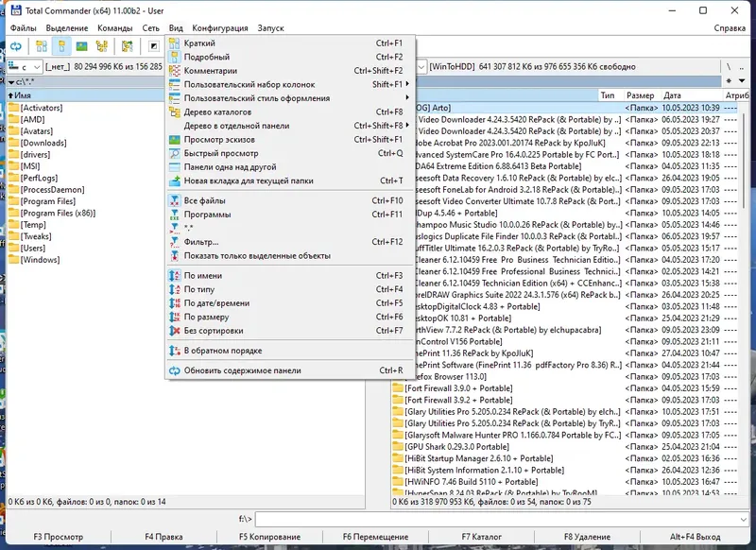Click F8 Удаление button
Image resolution: width=756 pixels, height=550 pixels.
[x=587, y=537]
